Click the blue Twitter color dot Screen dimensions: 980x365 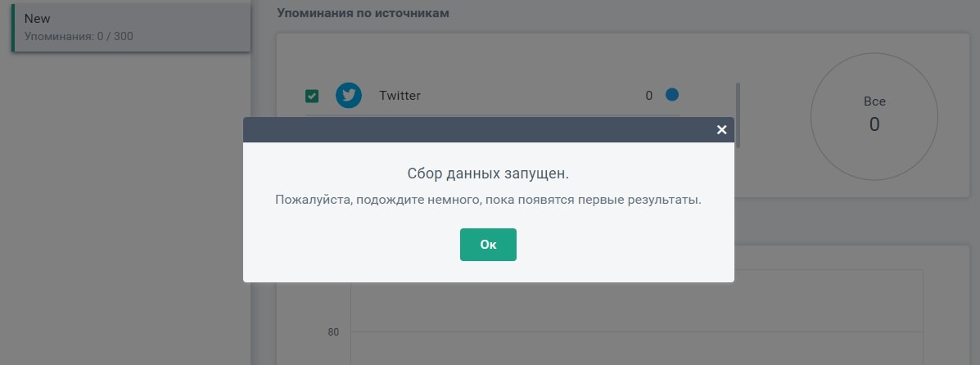672,95
